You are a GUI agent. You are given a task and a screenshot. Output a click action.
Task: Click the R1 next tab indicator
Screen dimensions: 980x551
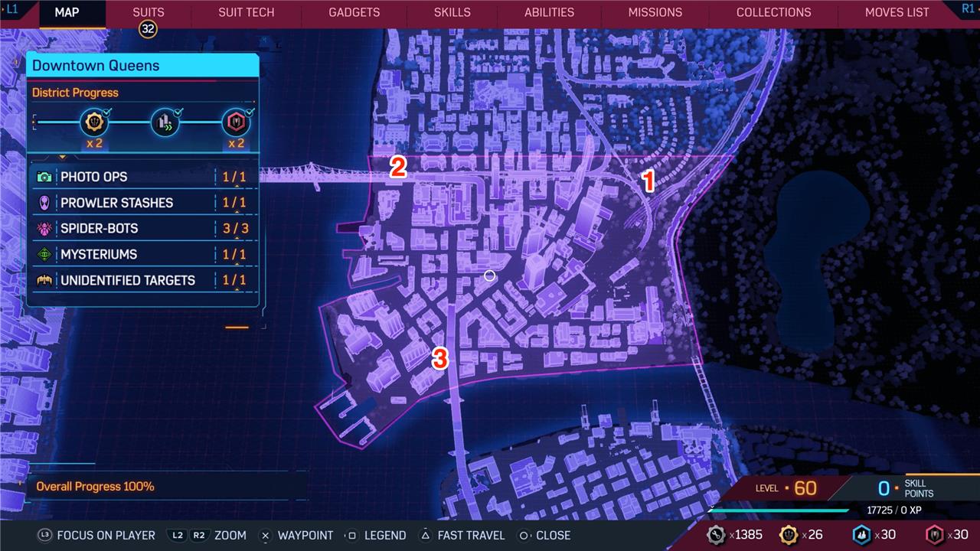click(x=967, y=9)
